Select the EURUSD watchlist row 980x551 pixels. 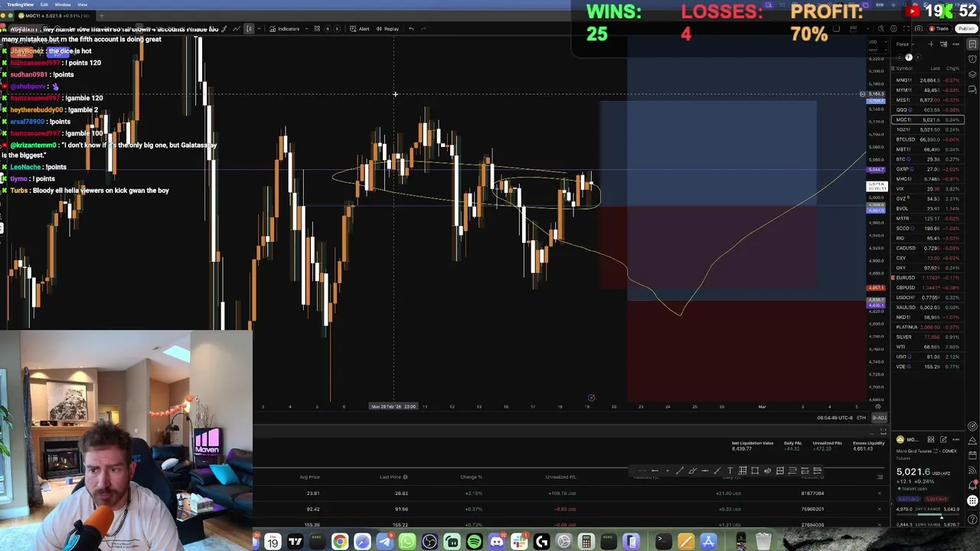click(927, 278)
